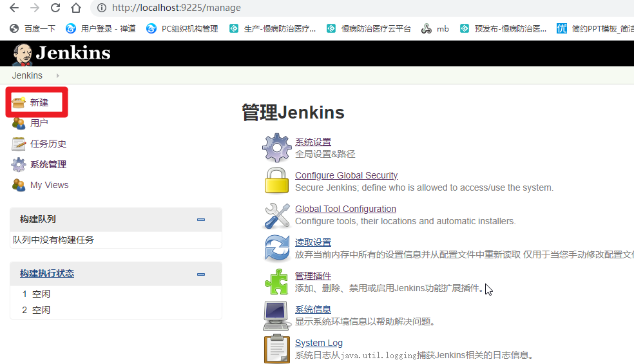Click the computer monitor 系统信息 icon

click(x=277, y=316)
